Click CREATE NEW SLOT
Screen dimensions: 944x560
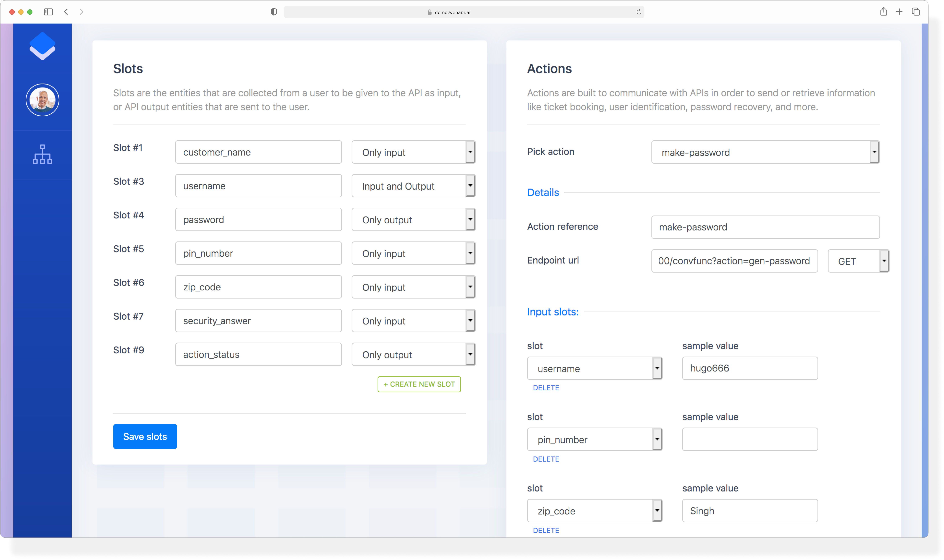pos(419,384)
